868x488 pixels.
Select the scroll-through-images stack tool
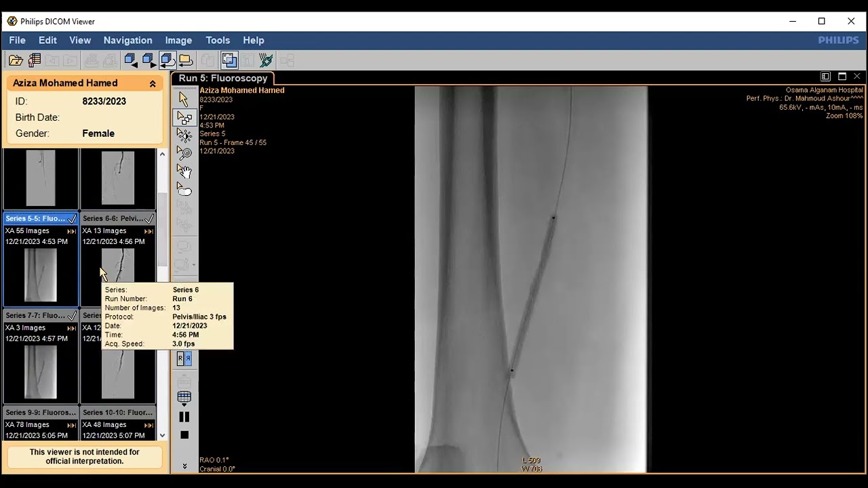point(184,117)
